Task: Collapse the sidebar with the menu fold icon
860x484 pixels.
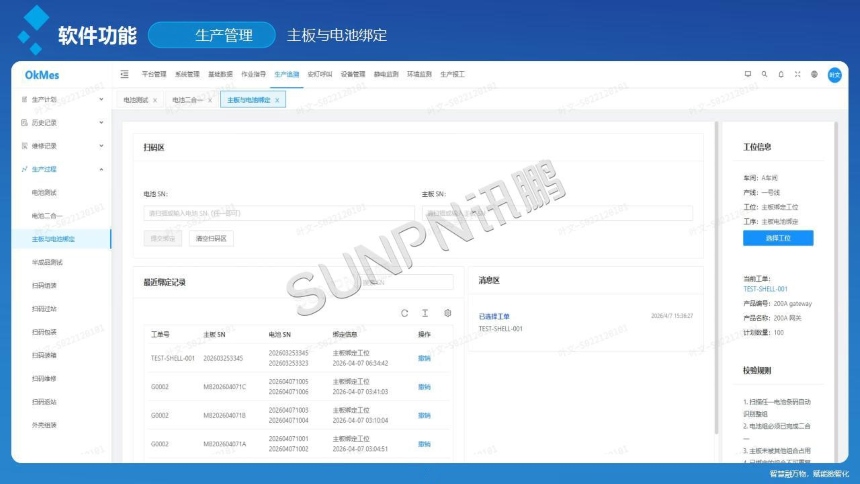Action: [125, 74]
